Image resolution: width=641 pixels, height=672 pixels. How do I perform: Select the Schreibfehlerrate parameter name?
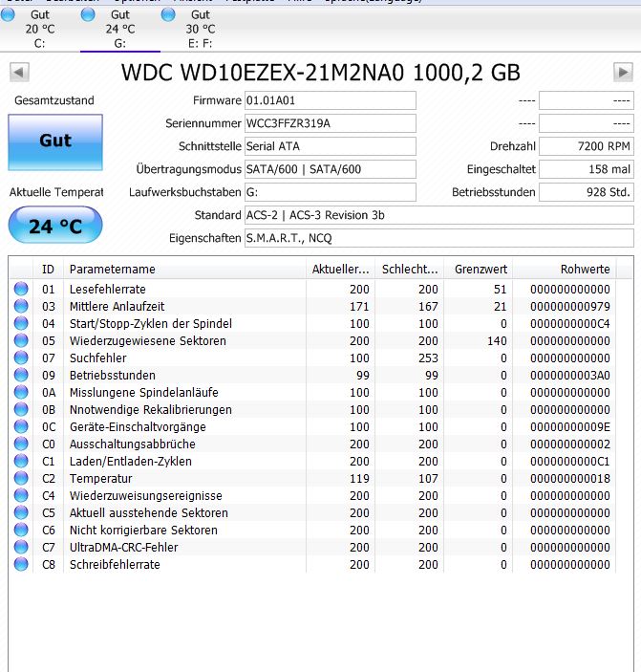[115, 564]
